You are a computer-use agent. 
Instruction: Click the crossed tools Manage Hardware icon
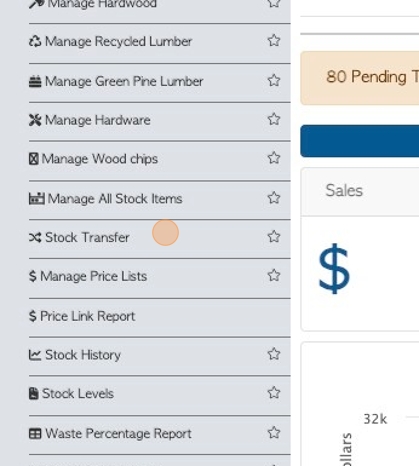[x=35, y=120]
